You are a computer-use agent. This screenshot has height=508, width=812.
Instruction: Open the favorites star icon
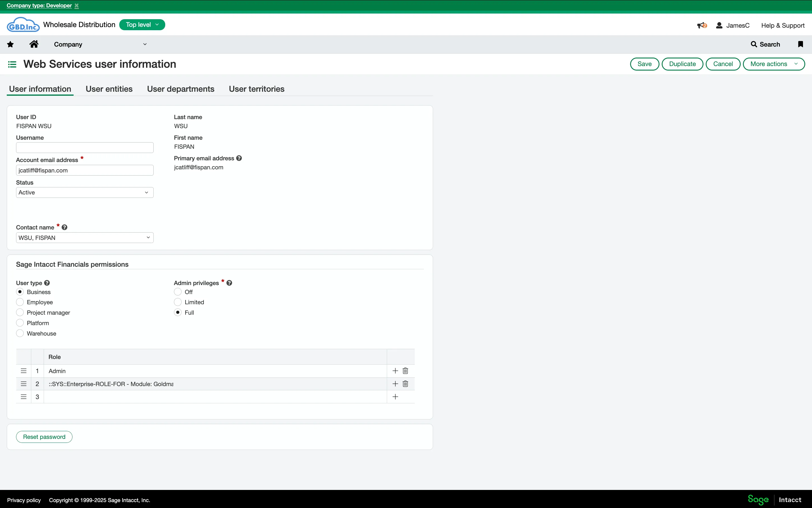pos(10,44)
